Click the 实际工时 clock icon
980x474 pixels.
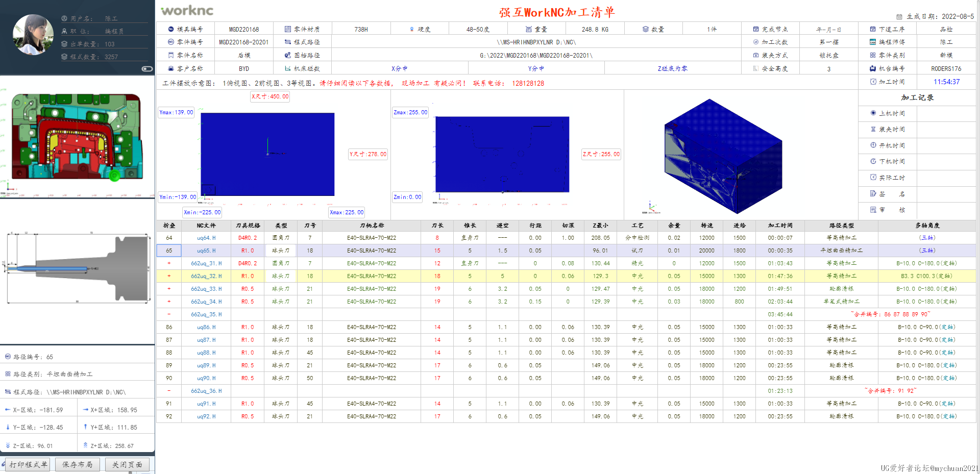(x=873, y=178)
